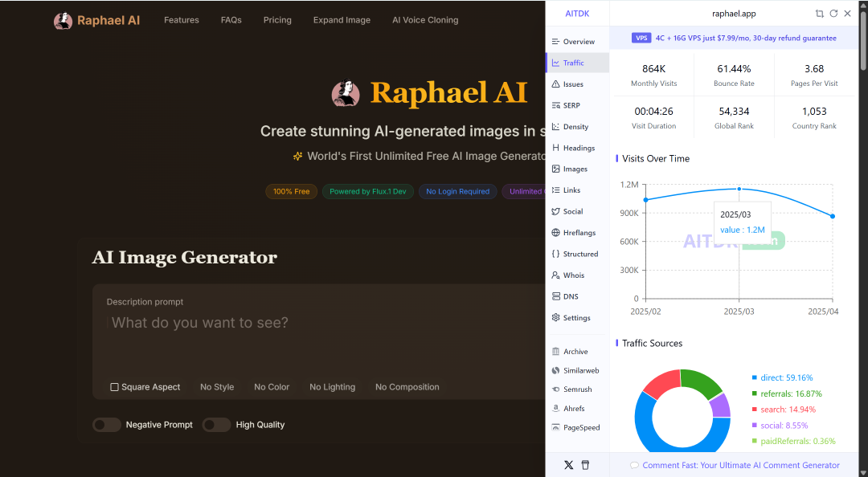Enable the High Quality toggle
868x477 pixels.
(x=216, y=425)
